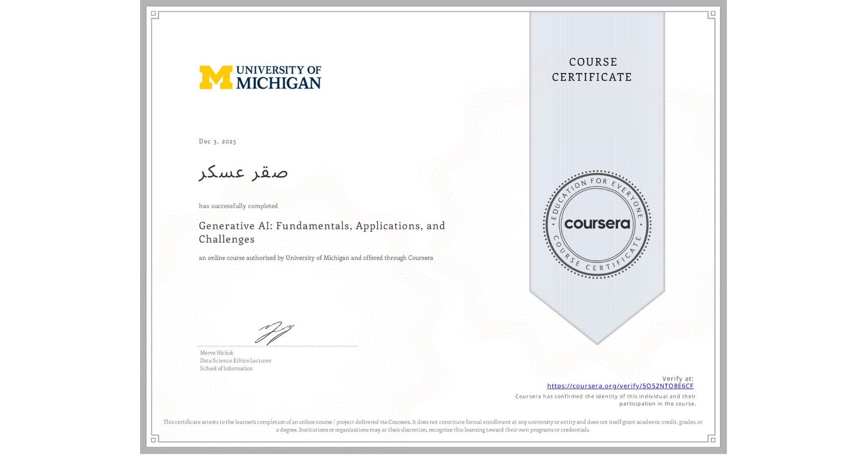The image size is (868, 455).
Task: Click 'School of Information' text
Action: tap(226, 368)
